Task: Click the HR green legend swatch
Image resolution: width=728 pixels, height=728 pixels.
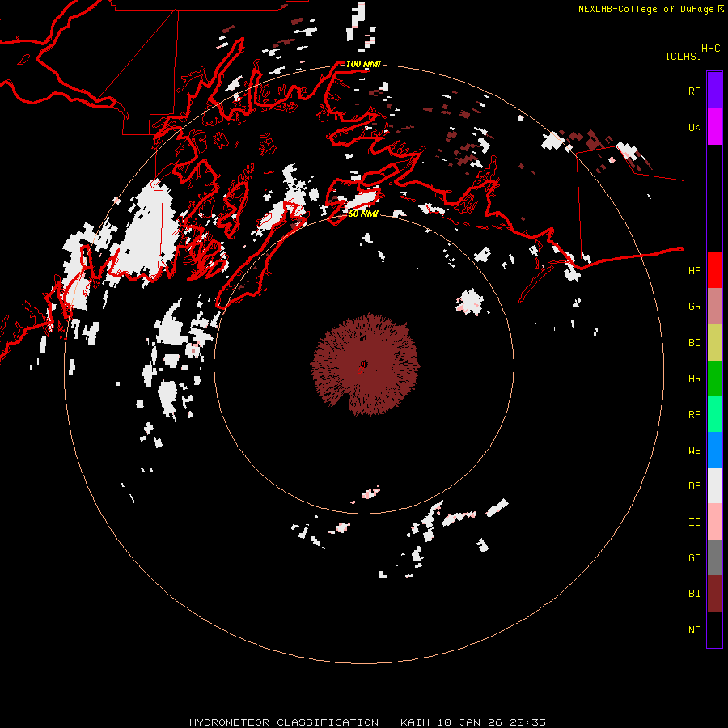Action: [714, 378]
